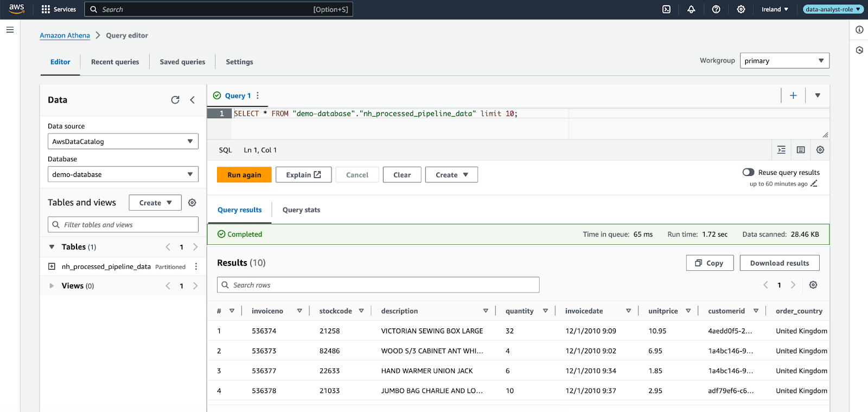Image resolution: width=868 pixels, height=412 pixels.
Task: Open console settings gear in top bar
Action: (x=741, y=9)
